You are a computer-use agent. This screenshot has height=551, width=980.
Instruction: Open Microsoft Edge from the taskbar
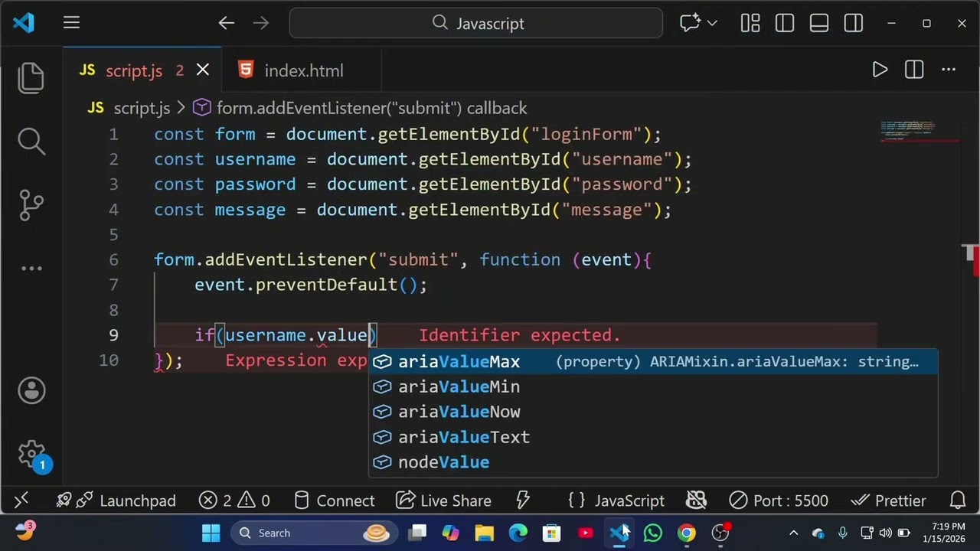click(x=518, y=533)
